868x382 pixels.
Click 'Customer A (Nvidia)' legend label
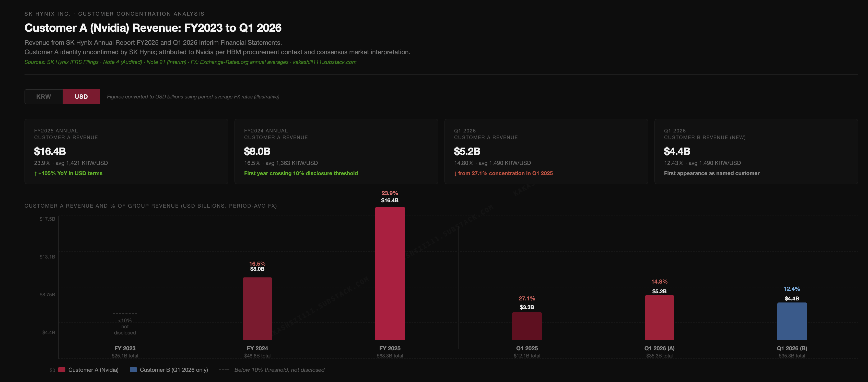(93, 370)
